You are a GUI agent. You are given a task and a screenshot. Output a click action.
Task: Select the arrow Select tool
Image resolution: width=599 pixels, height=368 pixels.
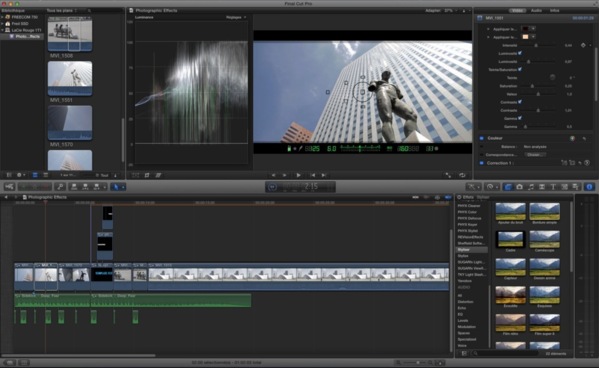[116, 186]
